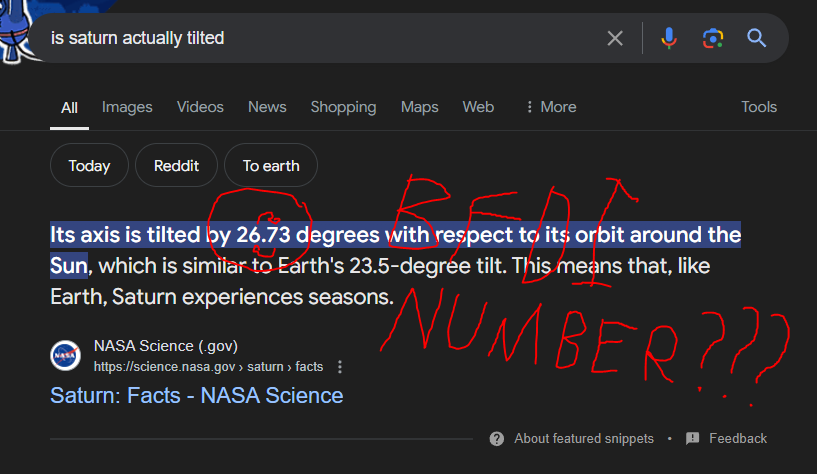Image resolution: width=817 pixels, height=474 pixels.
Task: Clear the search query with X icon
Action: point(615,38)
